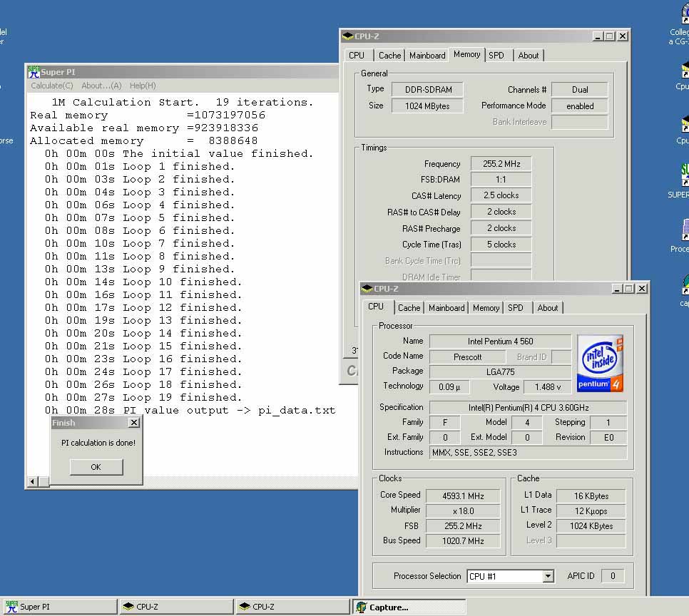Click the Super PI title bar icon
The height and width of the screenshot is (616, 689).
[x=34, y=71]
